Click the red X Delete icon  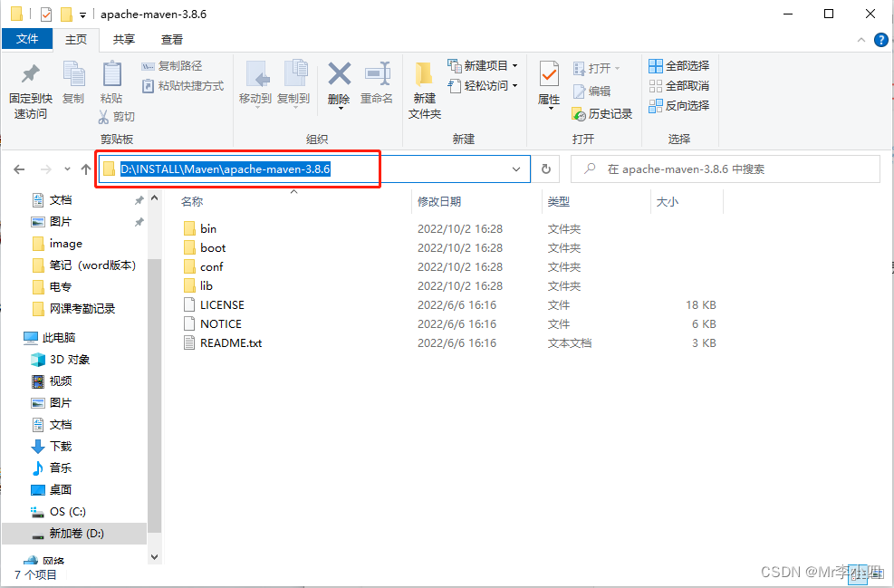(340, 74)
